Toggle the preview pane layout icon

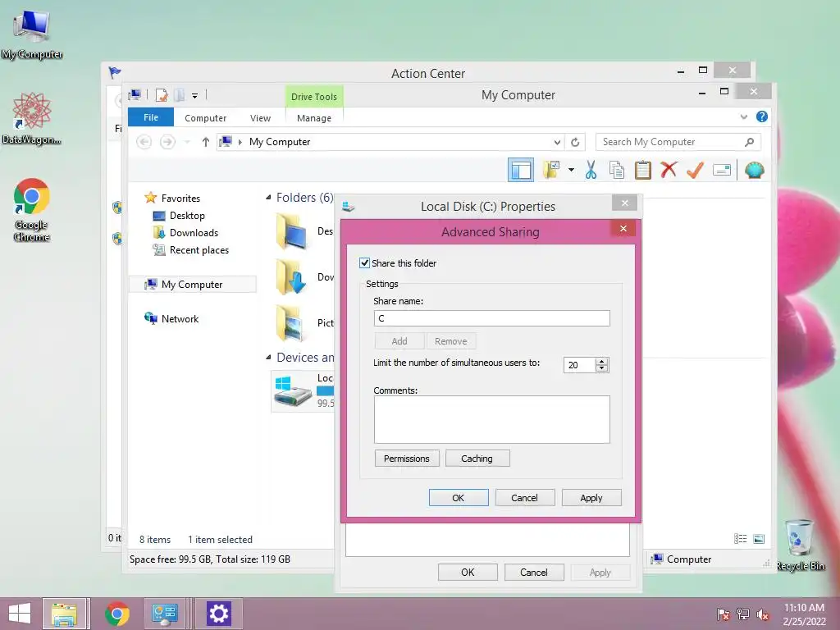pyautogui.click(x=521, y=171)
